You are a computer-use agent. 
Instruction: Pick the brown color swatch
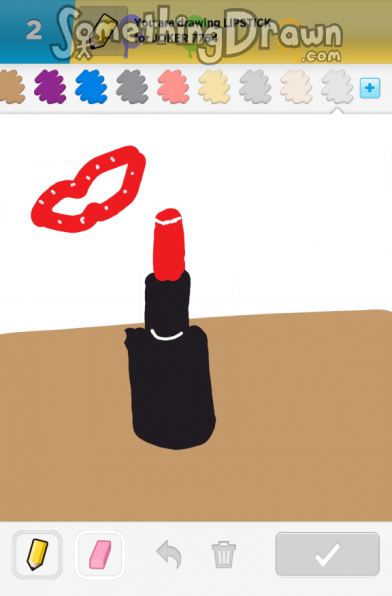[x=11, y=87]
